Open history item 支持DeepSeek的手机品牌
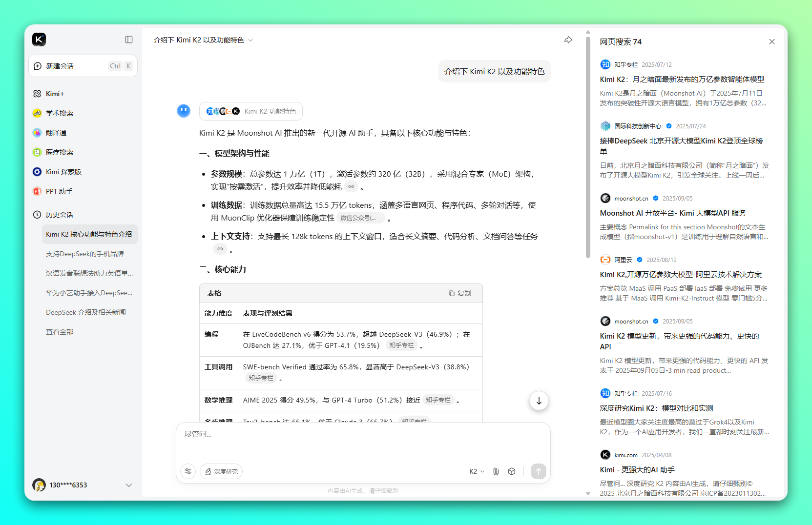The width and height of the screenshot is (812, 525). click(x=89, y=254)
